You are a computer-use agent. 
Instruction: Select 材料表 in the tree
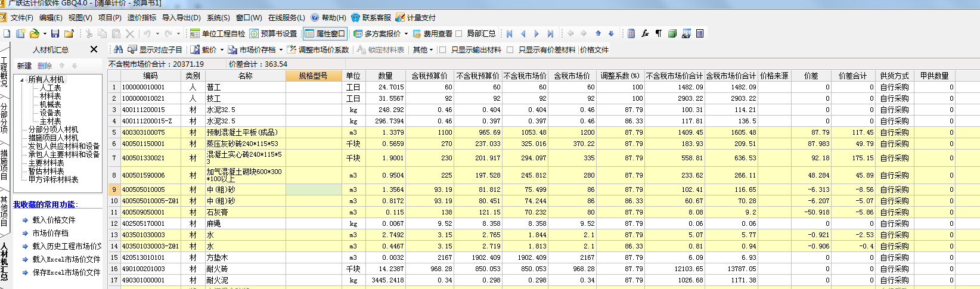click(x=51, y=96)
